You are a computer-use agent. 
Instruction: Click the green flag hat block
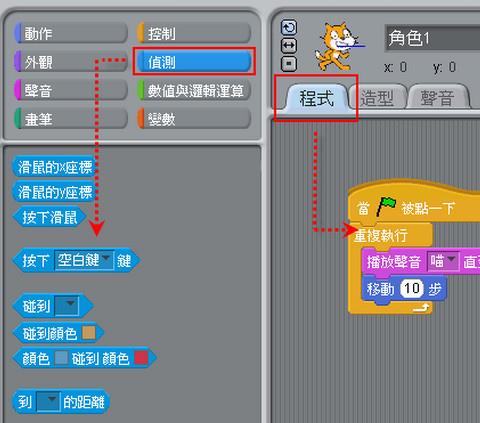414,202
